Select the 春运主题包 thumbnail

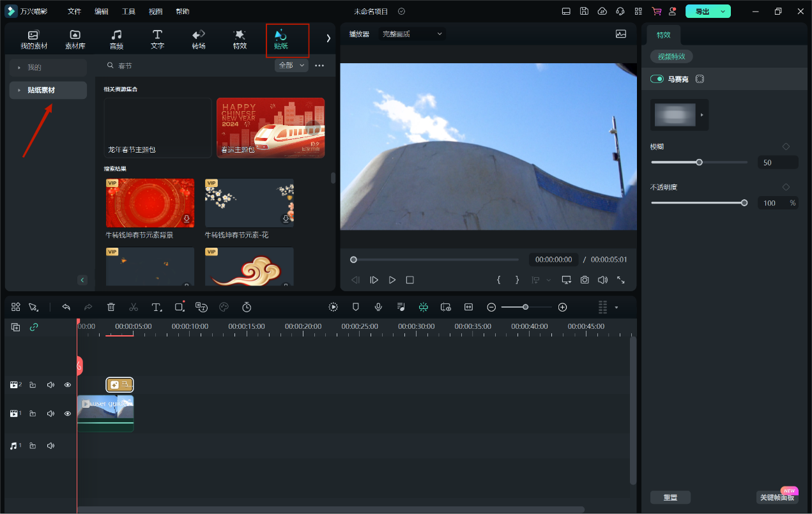pyautogui.click(x=270, y=128)
